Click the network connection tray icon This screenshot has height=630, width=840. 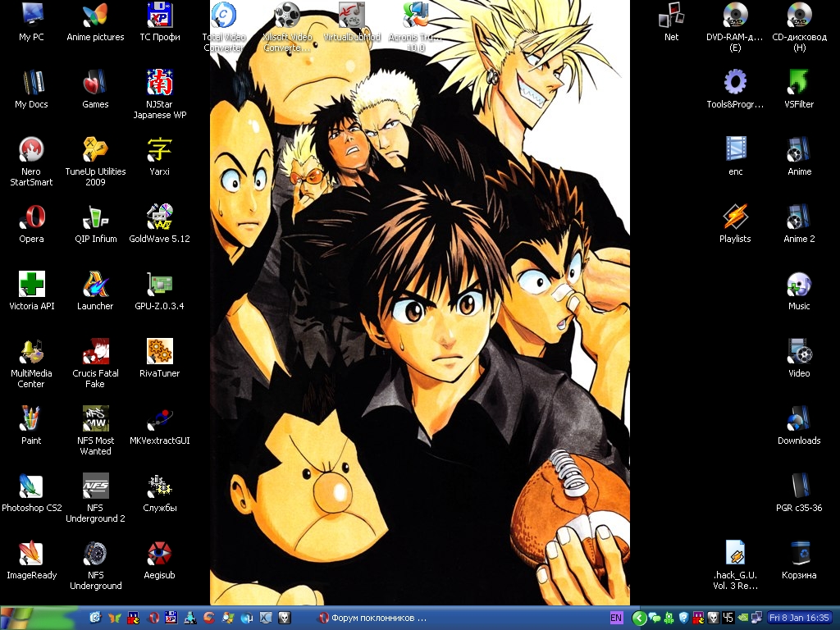(x=756, y=619)
